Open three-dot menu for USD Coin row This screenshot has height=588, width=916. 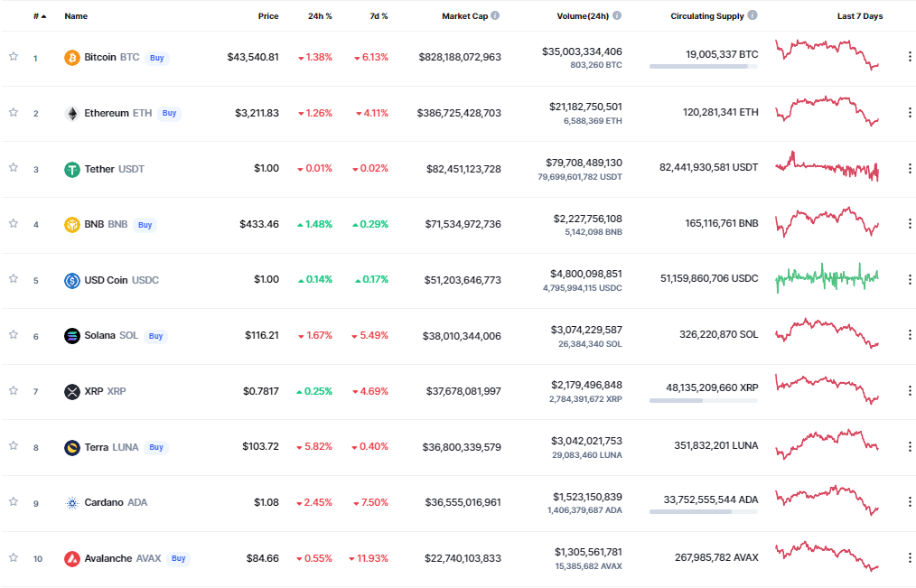[910, 279]
